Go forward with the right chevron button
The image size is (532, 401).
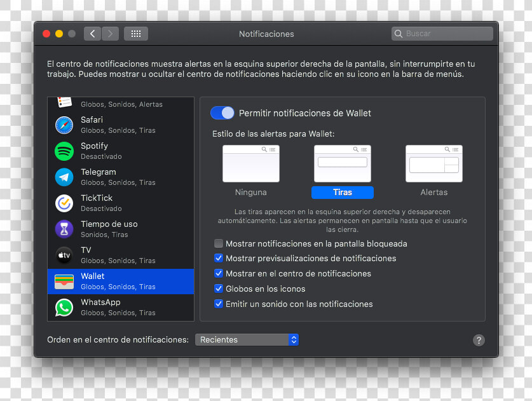point(110,34)
